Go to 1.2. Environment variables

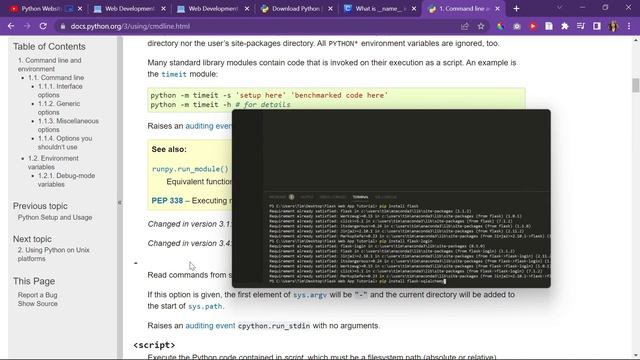(x=53, y=162)
